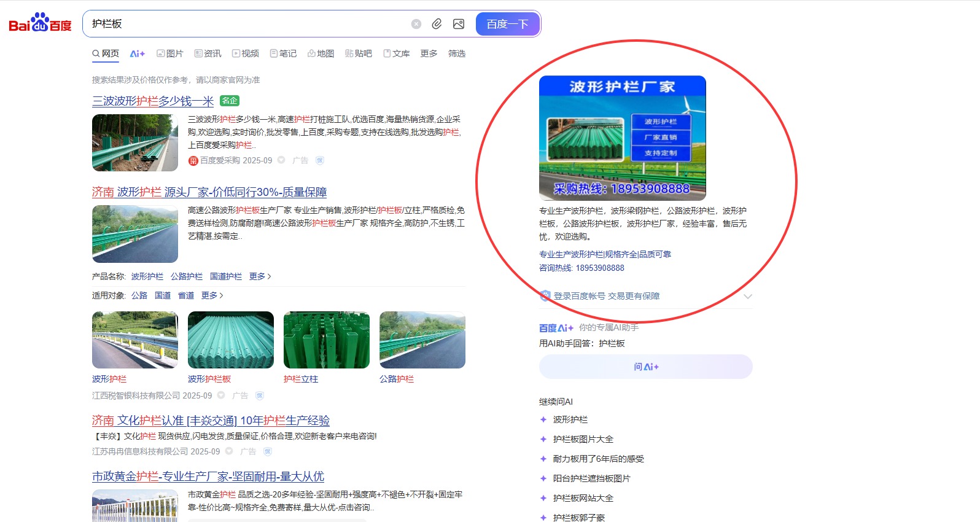Expand 更多 applicable objects
This screenshot has height=522, width=980.
click(212, 295)
